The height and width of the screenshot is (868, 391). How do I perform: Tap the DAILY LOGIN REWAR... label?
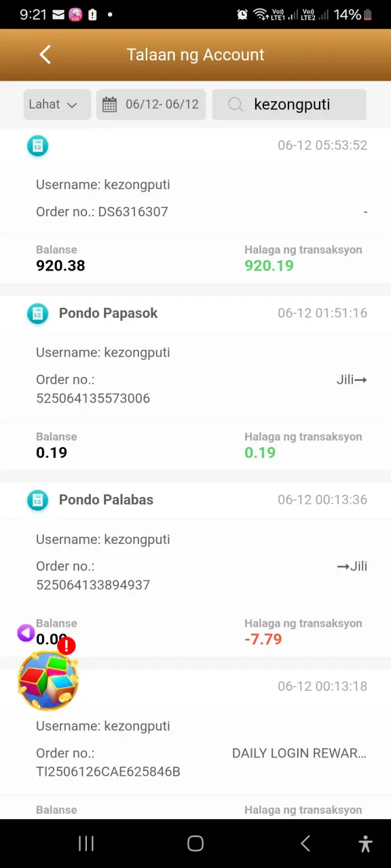tap(299, 753)
